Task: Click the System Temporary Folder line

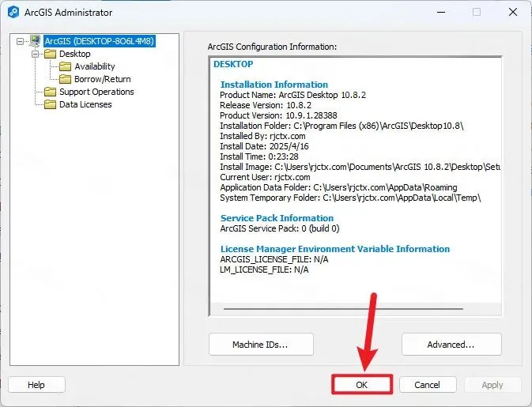Action: [350, 198]
